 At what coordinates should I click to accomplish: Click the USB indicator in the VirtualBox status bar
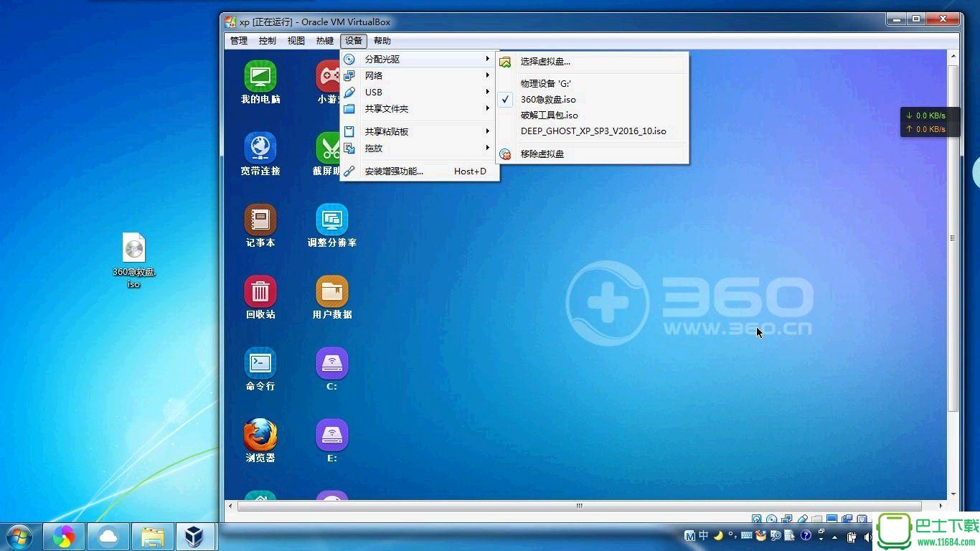tap(802, 519)
